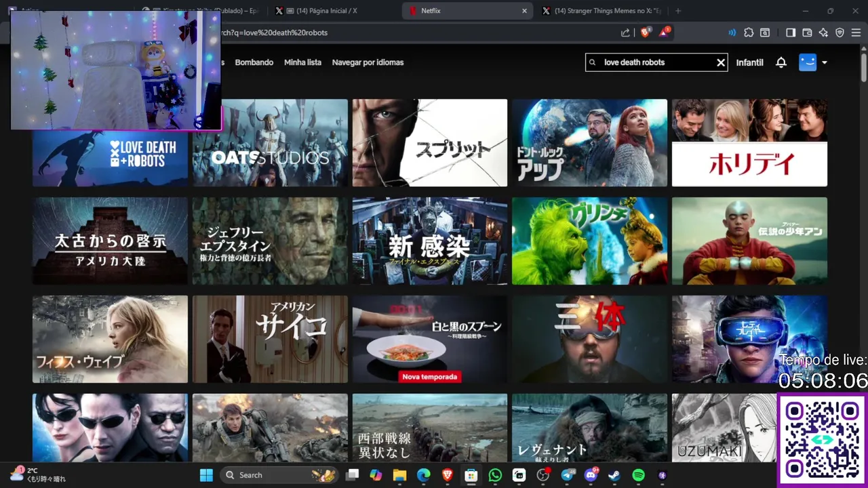
Task: Open OBS Studio from the taskbar
Action: 542,475
